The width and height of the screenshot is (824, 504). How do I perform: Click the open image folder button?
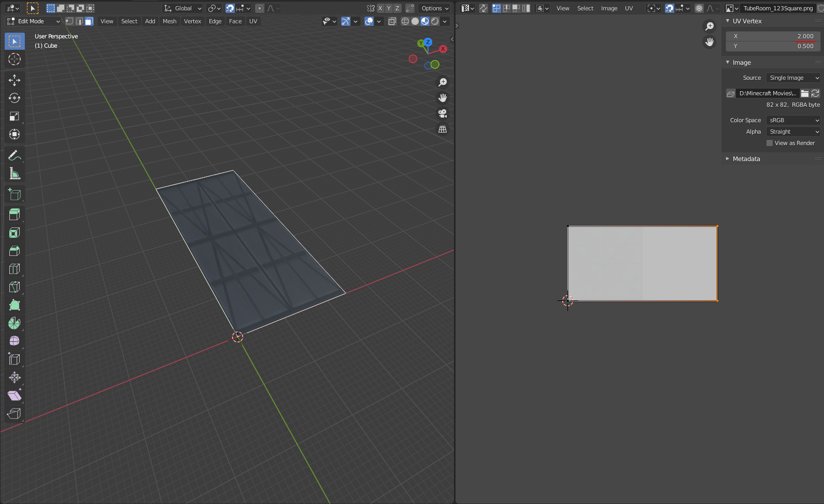pos(805,93)
